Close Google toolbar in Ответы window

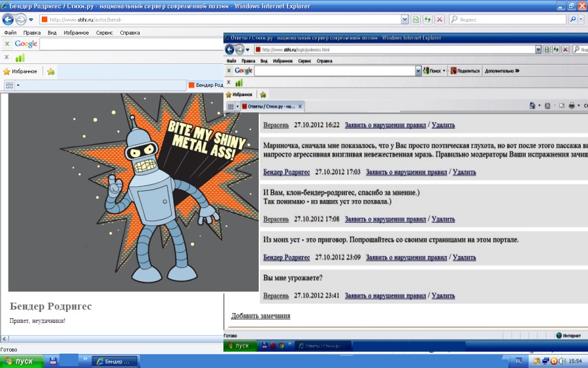[x=229, y=71]
